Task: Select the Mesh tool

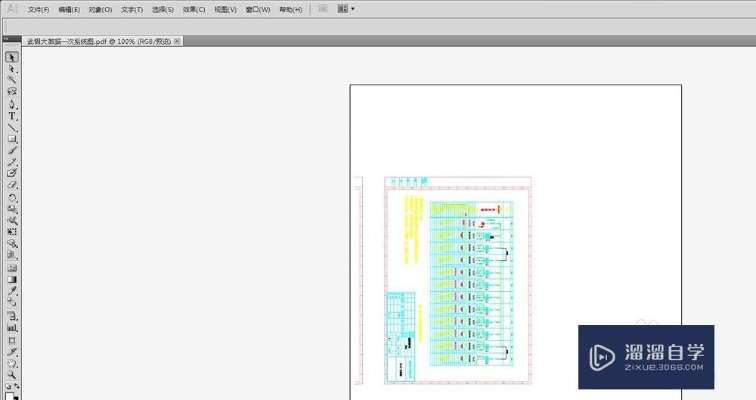Action: click(x=12, y=268)
